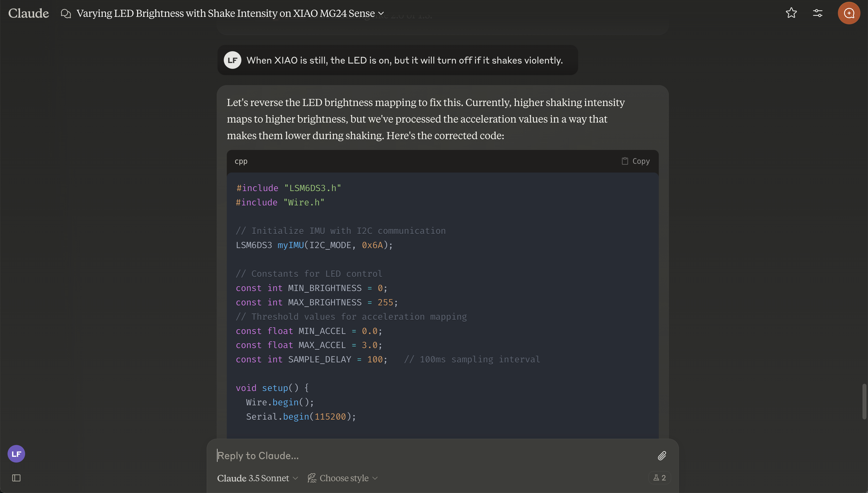The width and height of the screenshot is (868, 493).
Task: Click the "cpp" language label
Action: click(x=241, y=161)
